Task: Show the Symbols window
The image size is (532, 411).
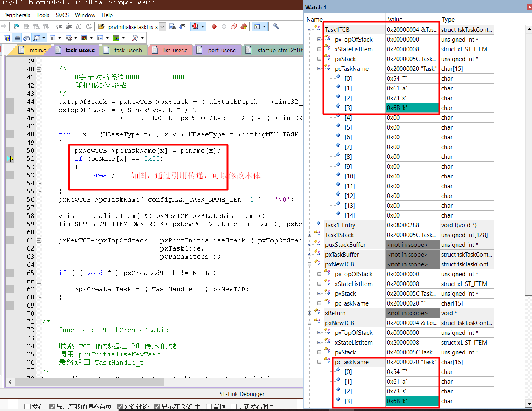Action: (7, 38)
